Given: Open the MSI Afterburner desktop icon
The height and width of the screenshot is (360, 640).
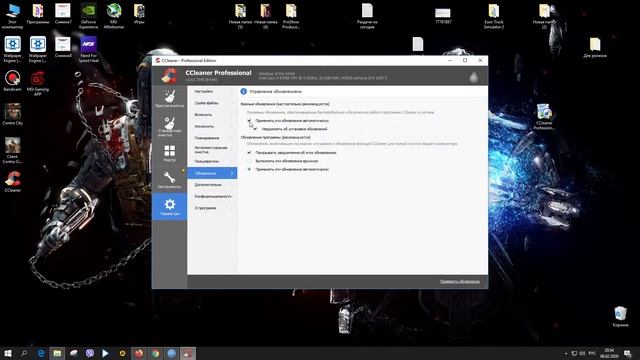Looking at the screenshot, I should [x=114, y=16].
